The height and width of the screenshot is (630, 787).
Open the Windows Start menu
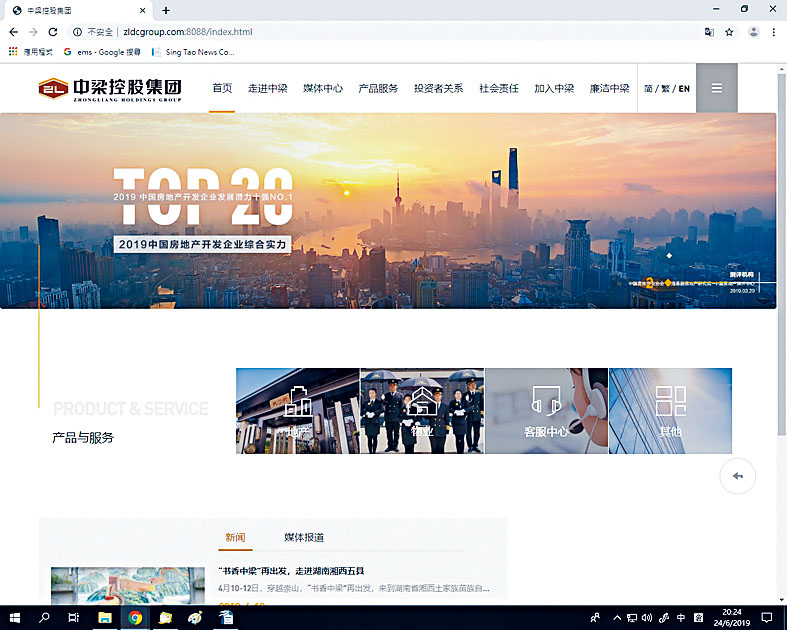coord(15,617)
